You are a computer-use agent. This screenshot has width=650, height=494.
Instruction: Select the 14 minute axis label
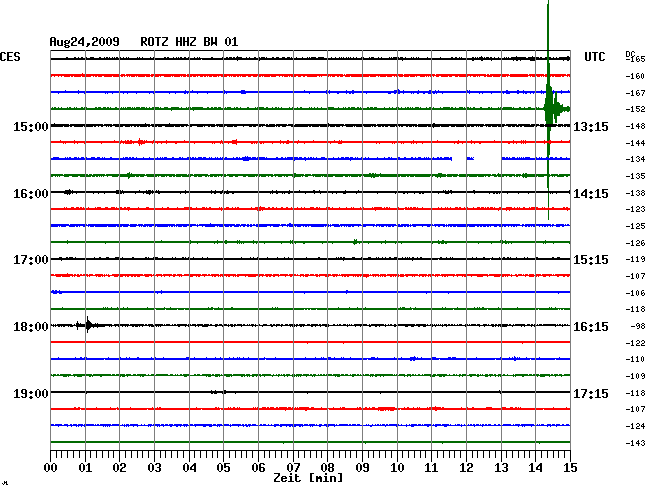click(x=535, y=468)
